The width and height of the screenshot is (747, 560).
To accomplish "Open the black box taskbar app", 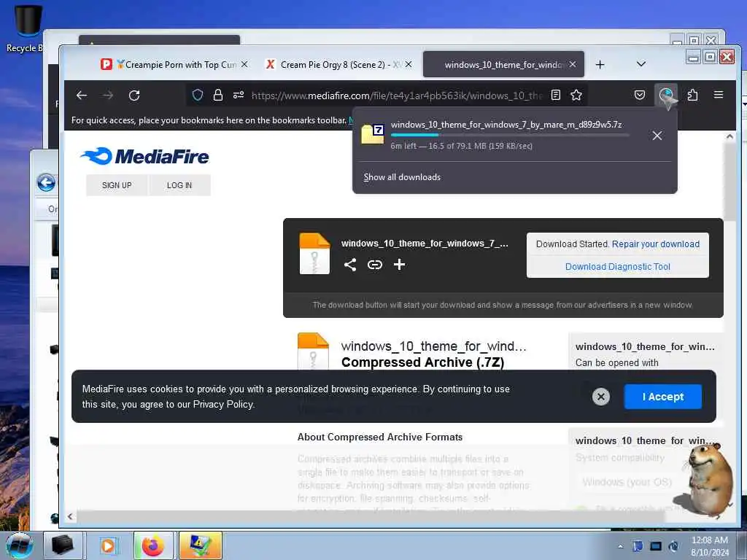I will tap(63, 545).
